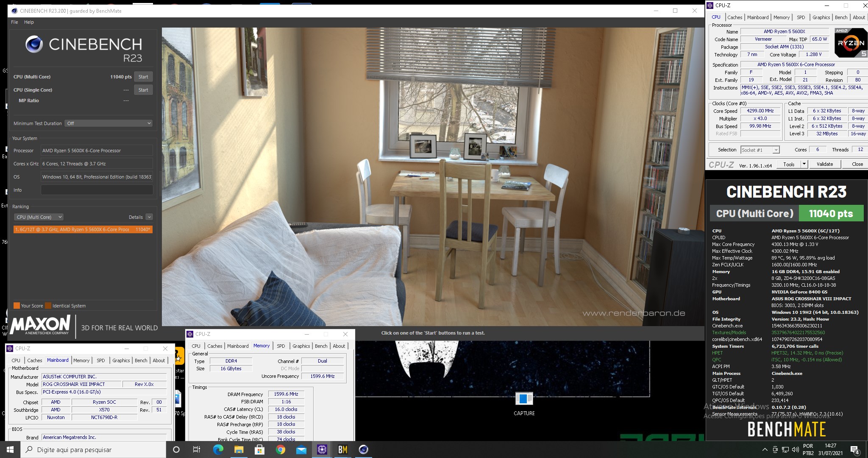Switch to CPU-Z via its taskbar icon

click(x=322, y=450)
